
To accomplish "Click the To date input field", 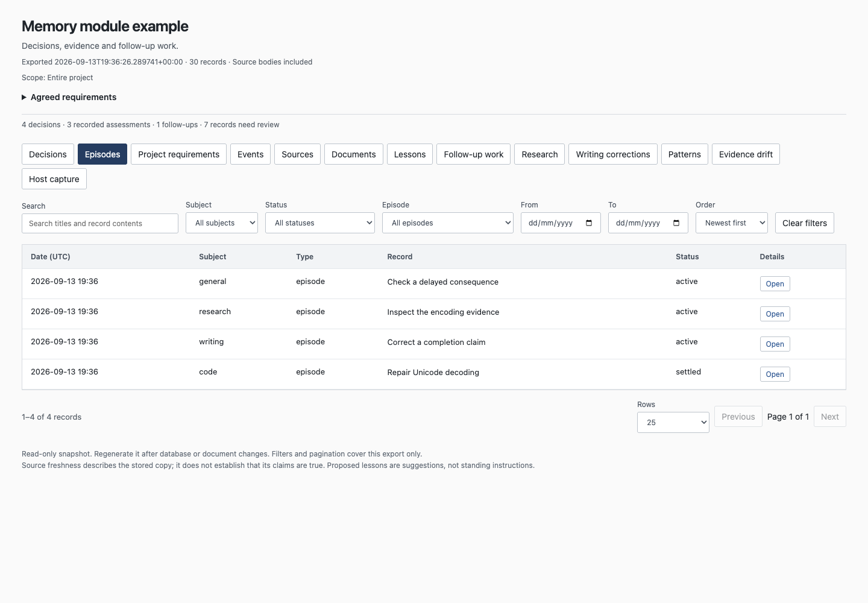I will point(648,223).
